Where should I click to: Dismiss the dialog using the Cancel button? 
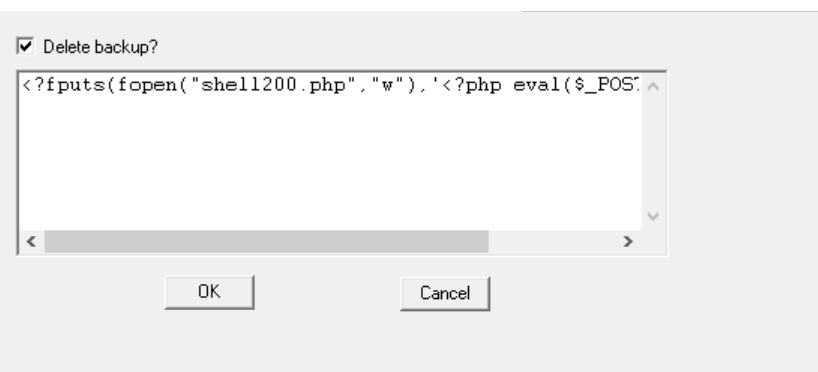click(445, 294)
